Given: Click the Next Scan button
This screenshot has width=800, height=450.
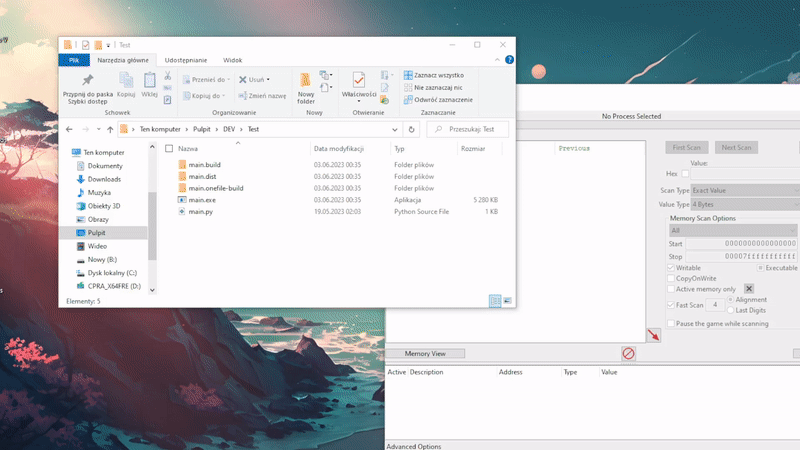Looking at the screenshot, I should (736, 147).
